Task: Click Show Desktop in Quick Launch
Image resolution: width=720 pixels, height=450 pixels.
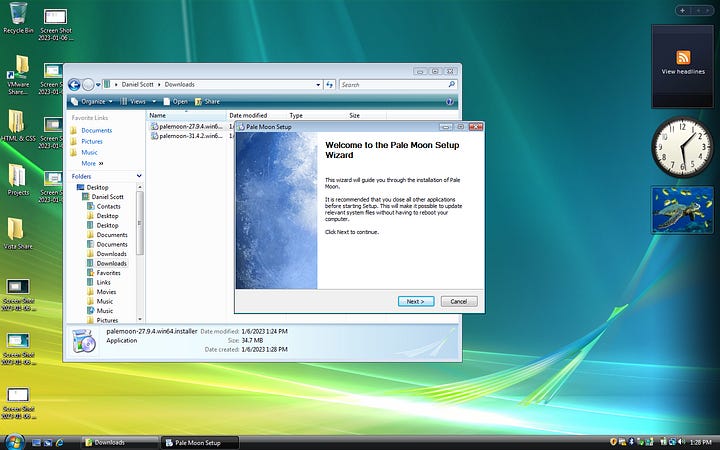Action: [36, 443]
